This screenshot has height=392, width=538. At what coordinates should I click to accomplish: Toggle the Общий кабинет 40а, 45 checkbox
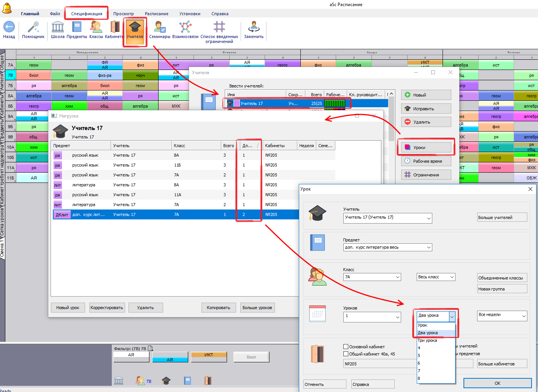coord(346,354)
